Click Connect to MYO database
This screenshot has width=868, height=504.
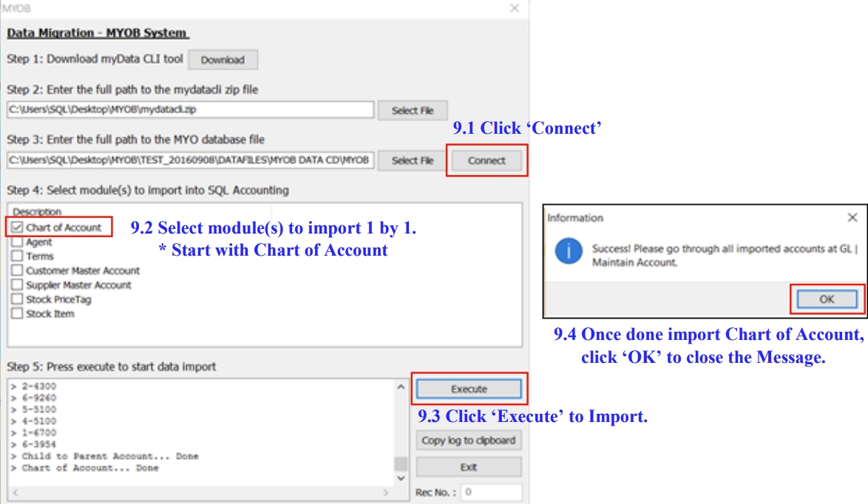pos(486,160)
